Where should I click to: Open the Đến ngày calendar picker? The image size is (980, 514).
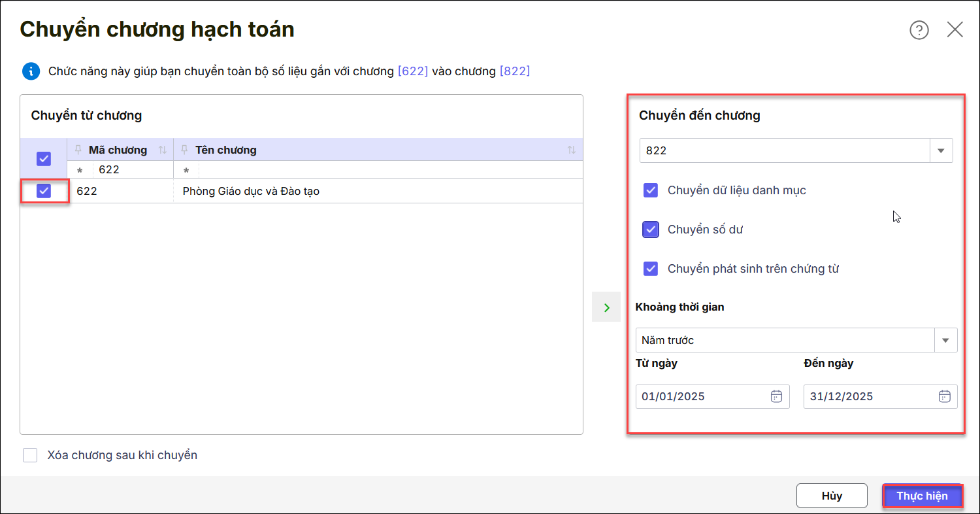944,396
